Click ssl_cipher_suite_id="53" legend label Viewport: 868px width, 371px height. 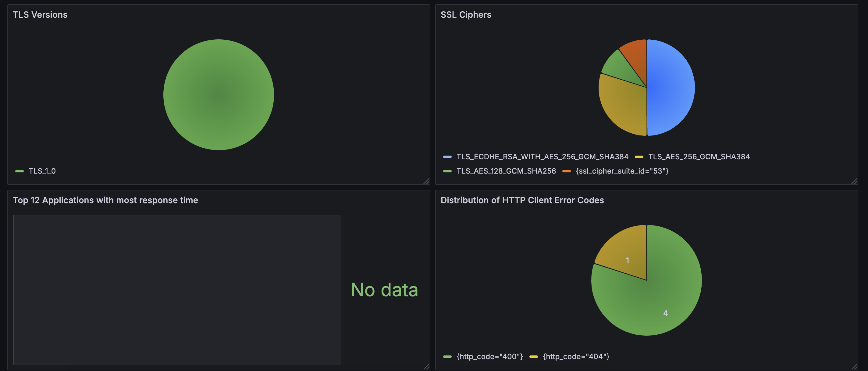[622, 171]
